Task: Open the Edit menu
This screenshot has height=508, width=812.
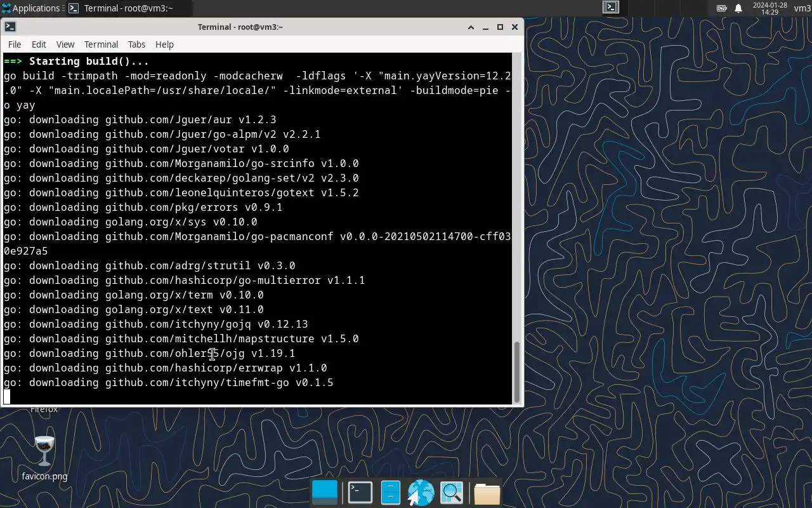Action: pyautogui.click(x=39, y=44)
